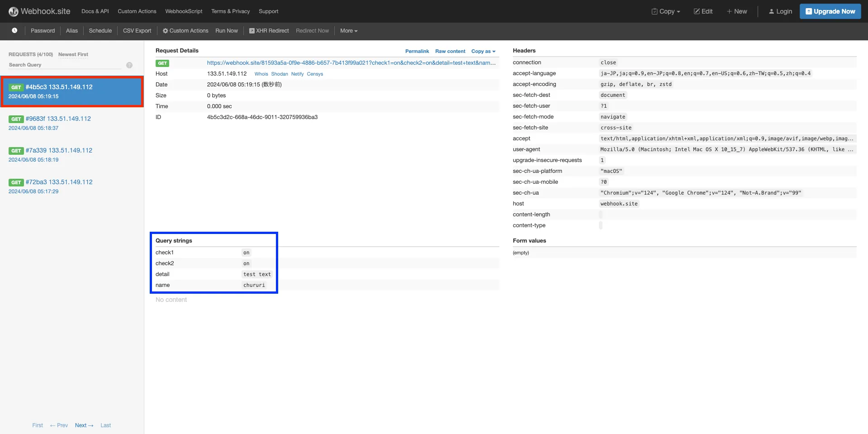Viewport: 868px width, 434px height.
Task: Open the clock history icon in toolbar
Action: 14,30
